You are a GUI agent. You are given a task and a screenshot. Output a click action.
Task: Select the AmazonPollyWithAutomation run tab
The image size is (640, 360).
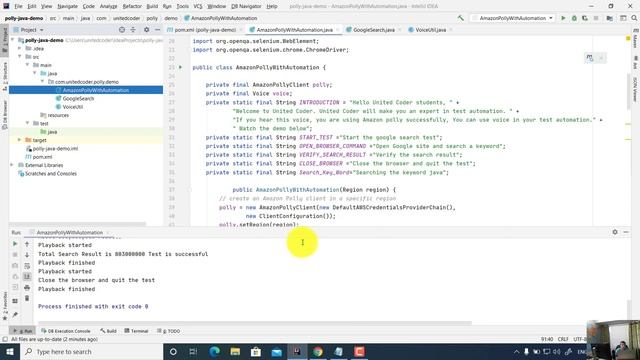point(69,232)
